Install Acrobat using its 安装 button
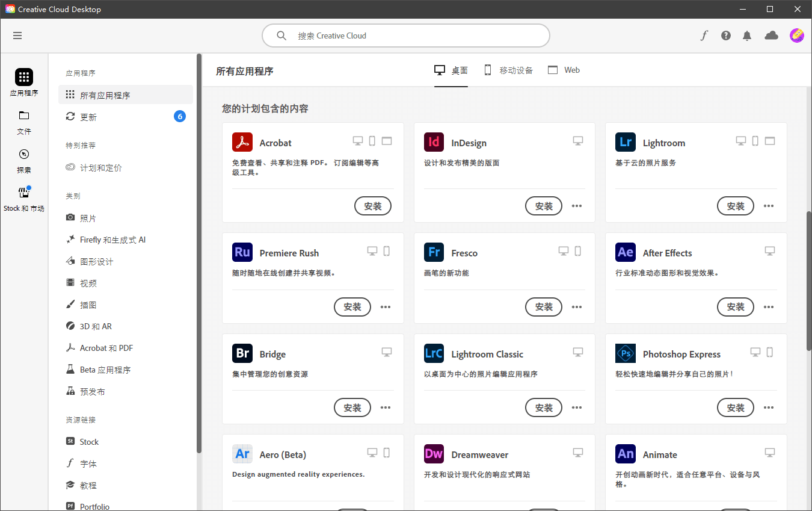Viewport: 812px width, 511px height. [372, 206]
